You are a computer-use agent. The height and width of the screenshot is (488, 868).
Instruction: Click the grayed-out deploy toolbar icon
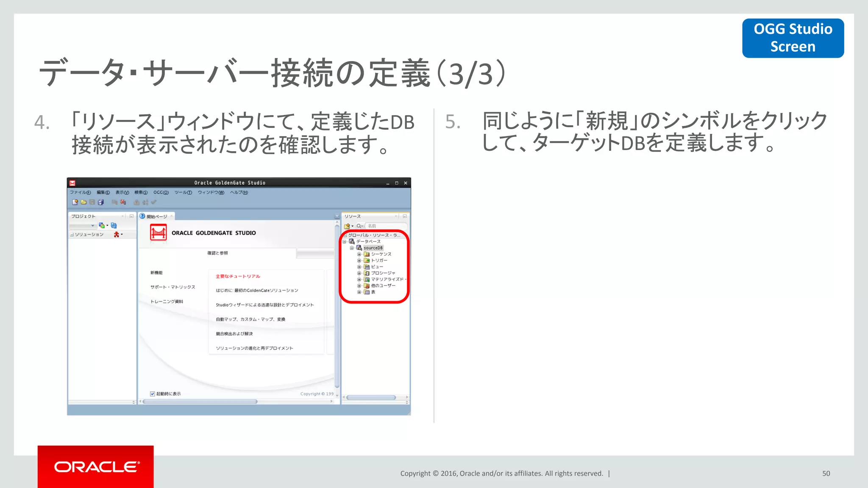[137, 202]
